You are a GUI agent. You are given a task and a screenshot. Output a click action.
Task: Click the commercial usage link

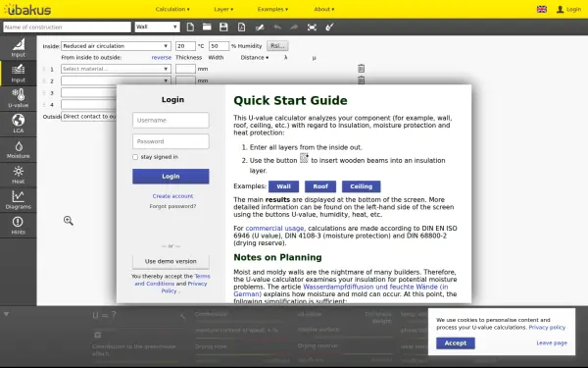(275, 229)
